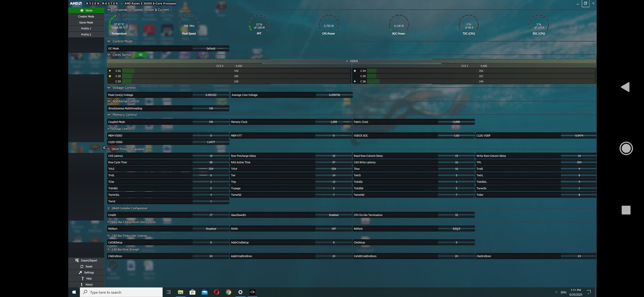644x297 pixels.
Task: Click the CAS Latency value slider
Action: pos(211,156)
